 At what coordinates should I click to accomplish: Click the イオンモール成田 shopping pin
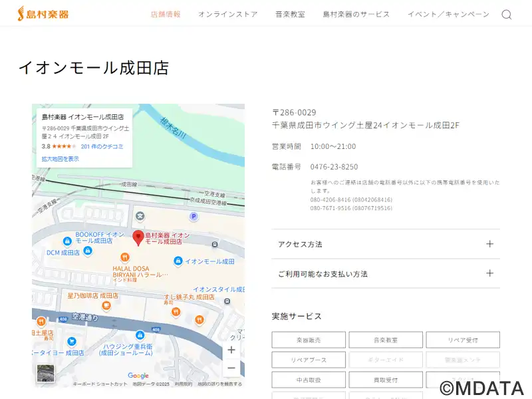click(178, 261)
